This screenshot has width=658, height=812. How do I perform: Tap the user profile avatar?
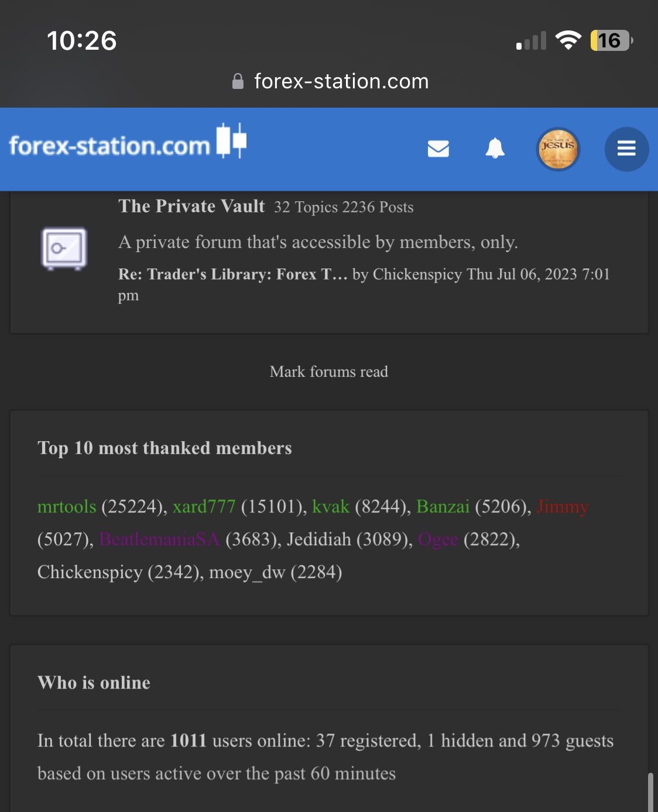[558, 149]
